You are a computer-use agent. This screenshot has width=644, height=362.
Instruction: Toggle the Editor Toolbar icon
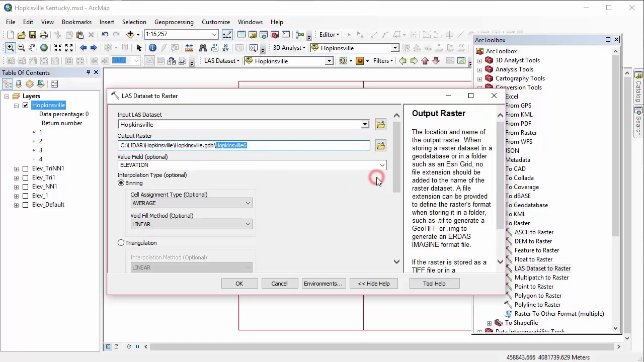[x=227, y=35]
